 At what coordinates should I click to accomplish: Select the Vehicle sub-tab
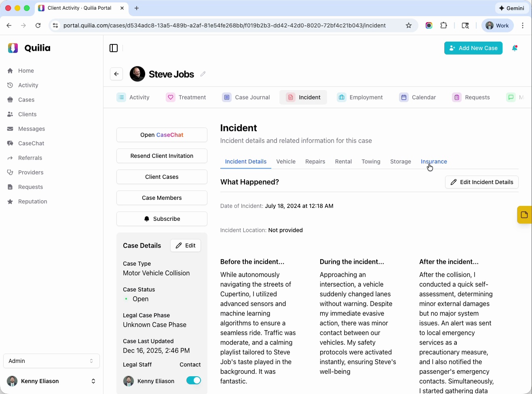pyautogui.click(x=286, y=161)
